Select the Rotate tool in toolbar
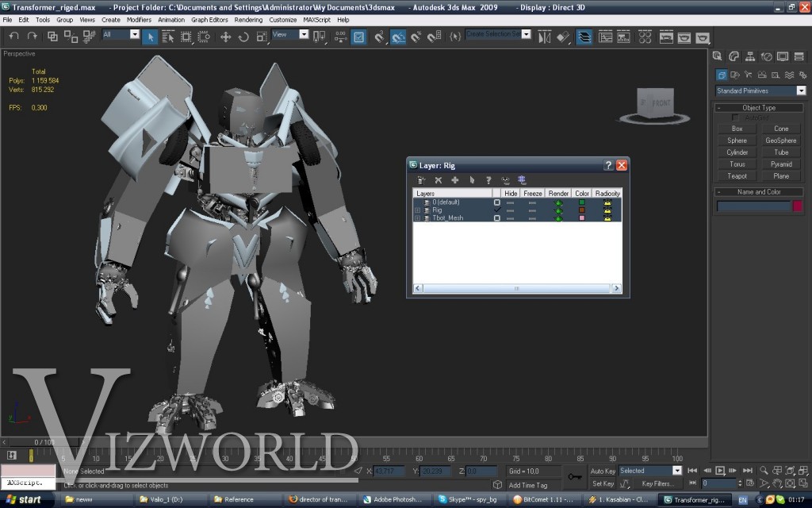 pos(243,37)
